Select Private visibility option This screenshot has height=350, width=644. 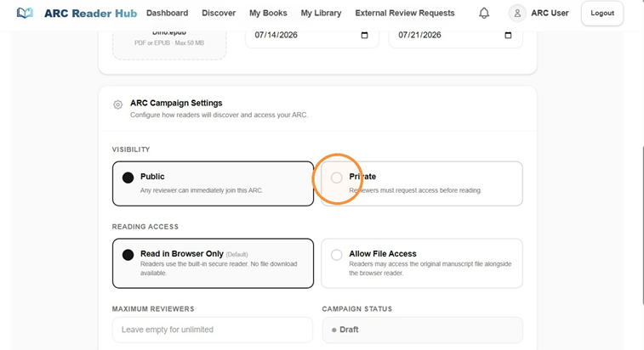[422, 183]
